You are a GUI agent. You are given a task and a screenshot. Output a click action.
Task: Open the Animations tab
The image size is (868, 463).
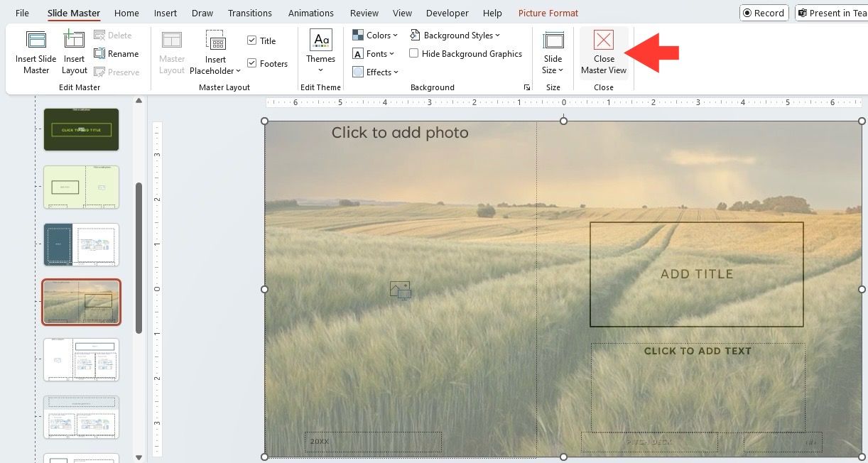pos(311,13)
